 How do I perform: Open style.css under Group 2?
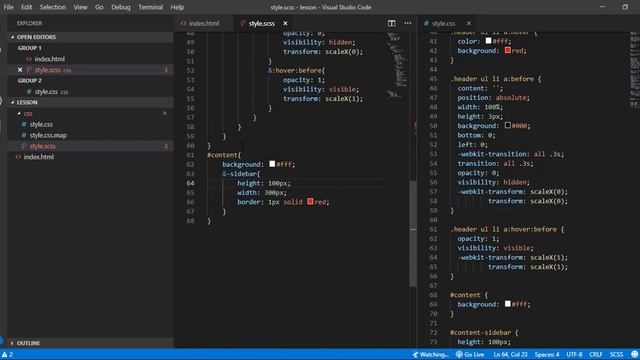[x=90, y=91]
